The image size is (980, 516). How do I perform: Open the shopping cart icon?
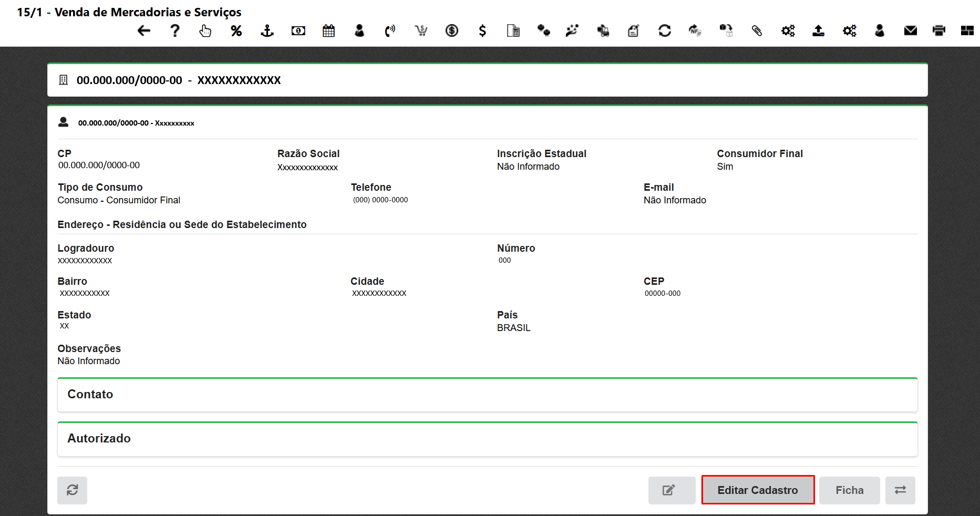coord(421,31)
